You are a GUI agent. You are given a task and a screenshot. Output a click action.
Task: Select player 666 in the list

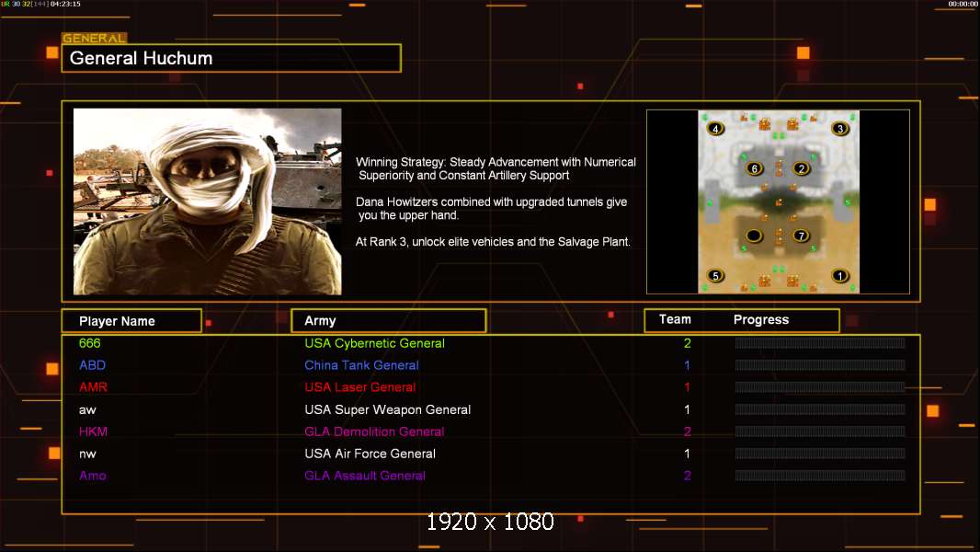(x=90, y=343)
